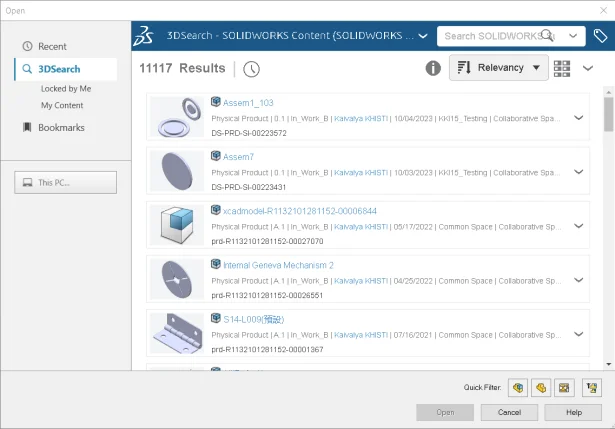Image resolution: width=615 pixels, height=429 pixels.
Task: Close the Open dialog
Action: pyautogui.click(x=603, y=11)
